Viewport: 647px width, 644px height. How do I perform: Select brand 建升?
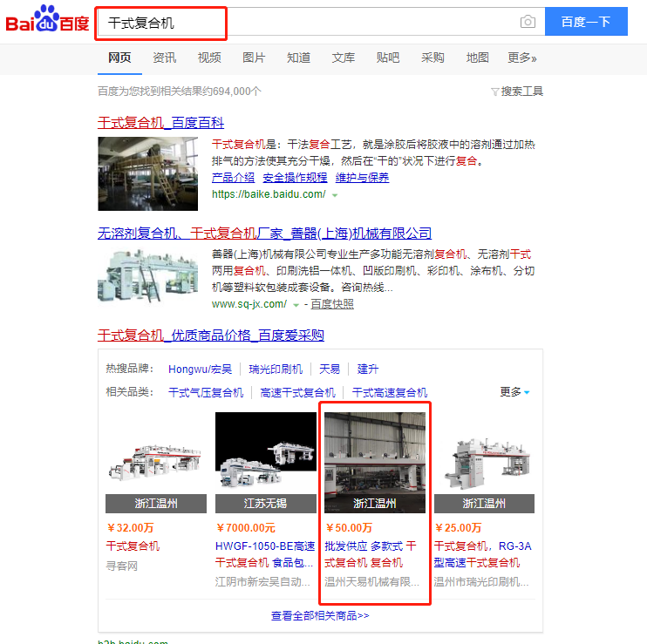coord(368,369)
